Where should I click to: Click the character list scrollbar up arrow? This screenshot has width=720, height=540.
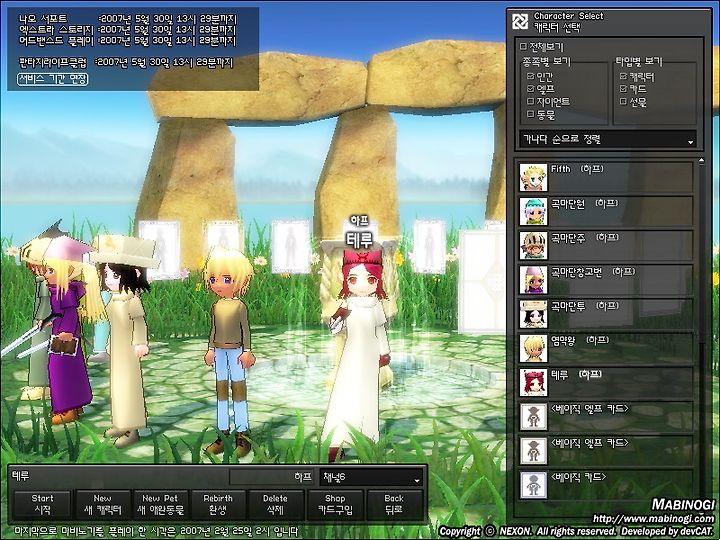(701, 160)
